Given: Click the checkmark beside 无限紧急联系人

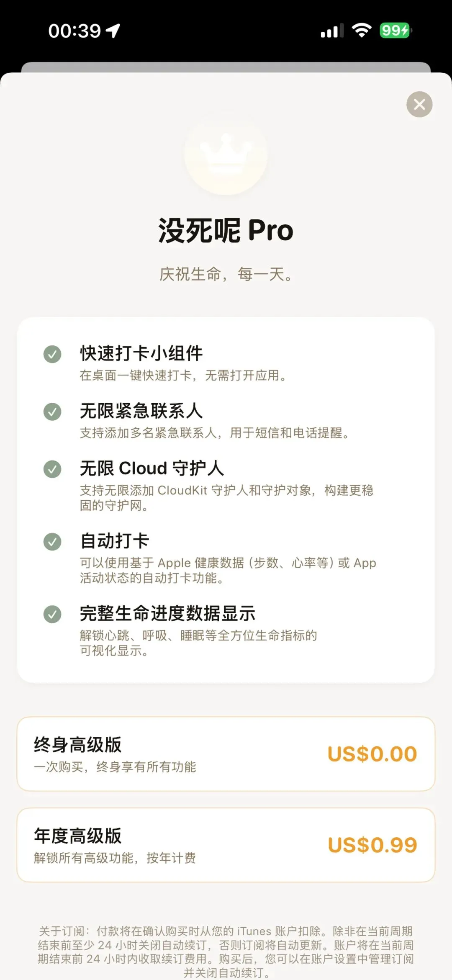Looking at the screenshot, I should [52, 412].
